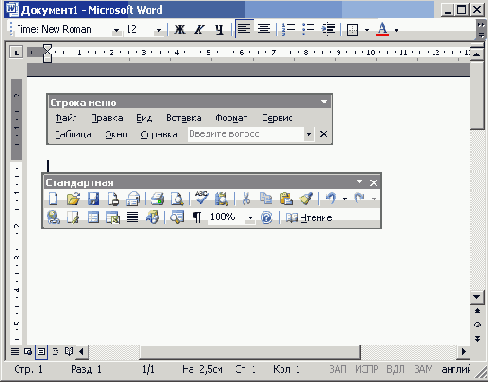Expand the redo history dropdown arrow
The height and width of the screenshot is (382, 488).
(x=374, y=199)
